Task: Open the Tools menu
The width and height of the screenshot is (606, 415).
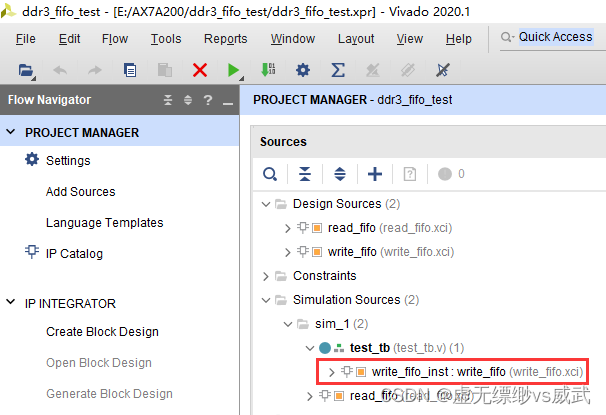Action: point(166,39)
